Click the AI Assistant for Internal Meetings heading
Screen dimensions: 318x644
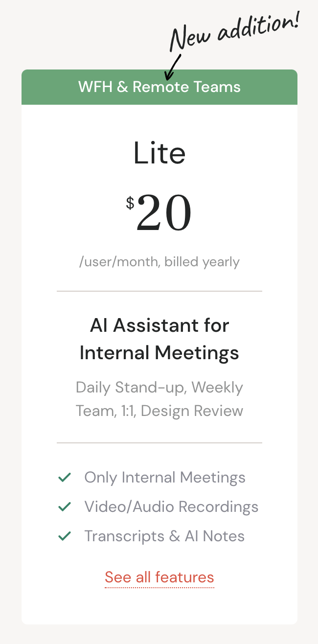pos(159,339)
